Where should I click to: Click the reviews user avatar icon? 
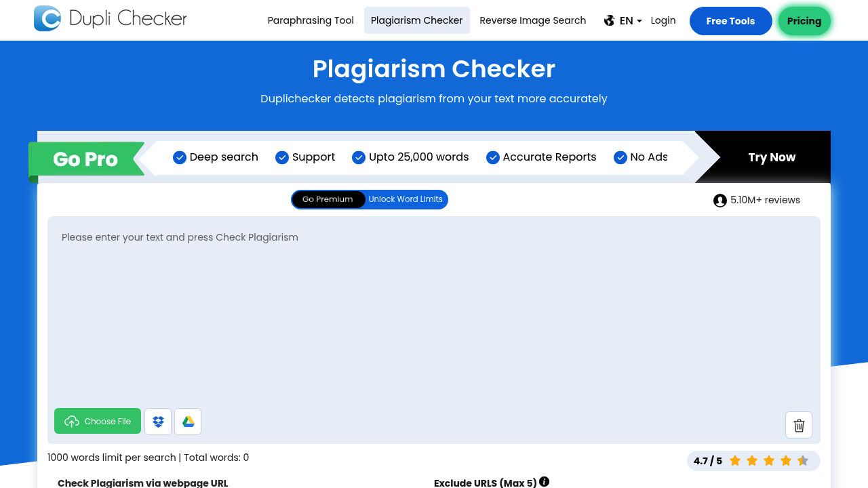(x=719, y=201)
